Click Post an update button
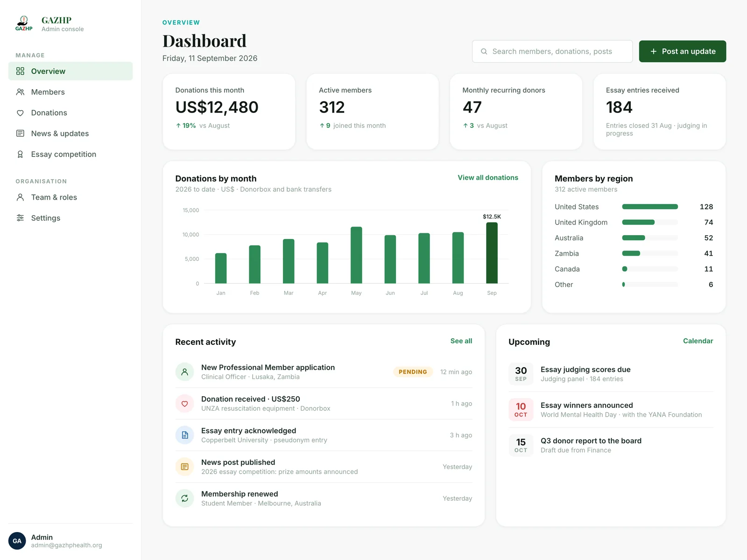This screenshot has height=560, width=747. point(683,51)
